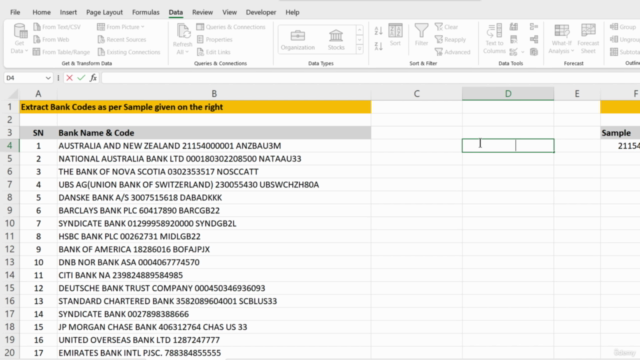Select 'Extract Bank Codes as per Sample' title cell
This screenshot has height=360, width=640.
196,107
